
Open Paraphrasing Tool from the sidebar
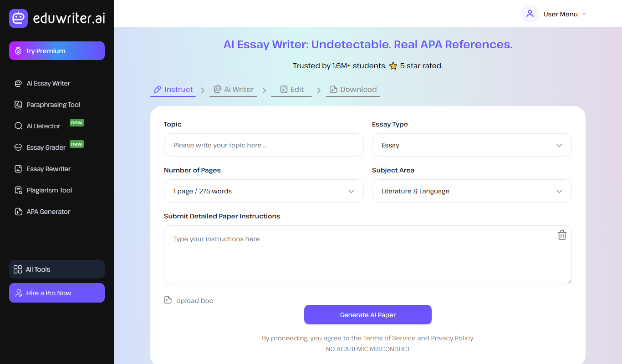point(53,105)
